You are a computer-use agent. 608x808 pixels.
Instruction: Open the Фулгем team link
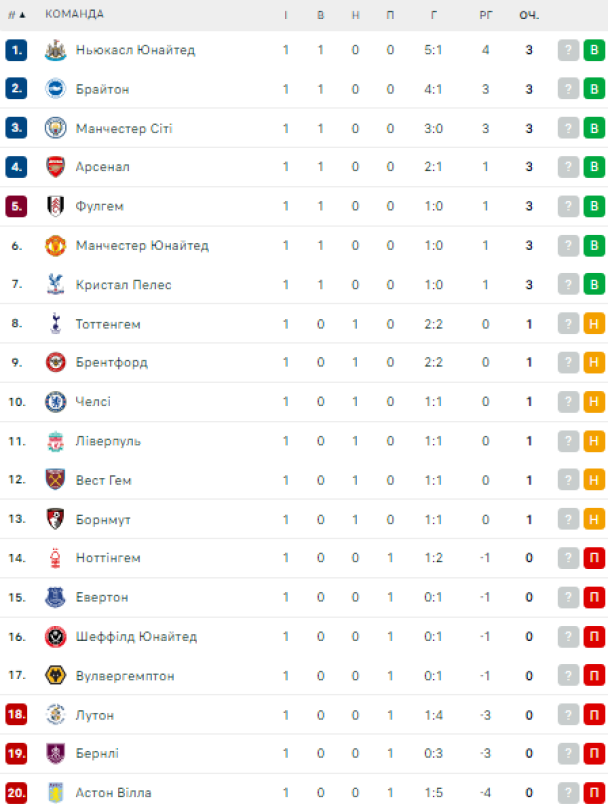(99, 206)
